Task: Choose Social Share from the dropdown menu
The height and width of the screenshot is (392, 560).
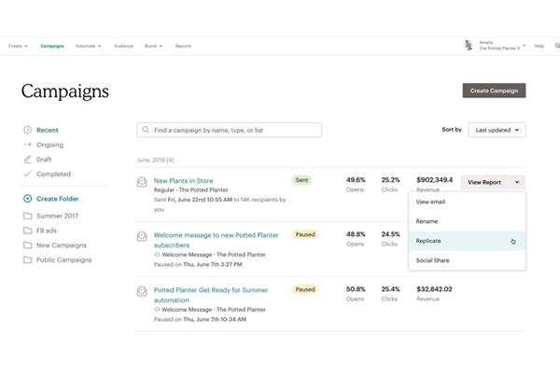Action: tap(468, 260)
